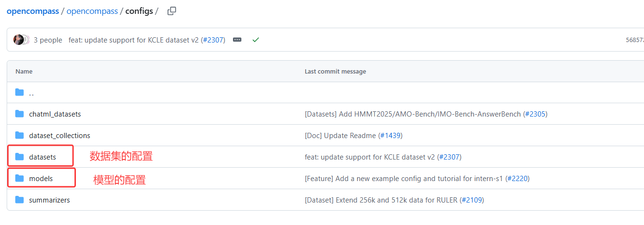Click the 'configs' breadcrumb text
Screen dimensions: 644x225
(139, 11)
